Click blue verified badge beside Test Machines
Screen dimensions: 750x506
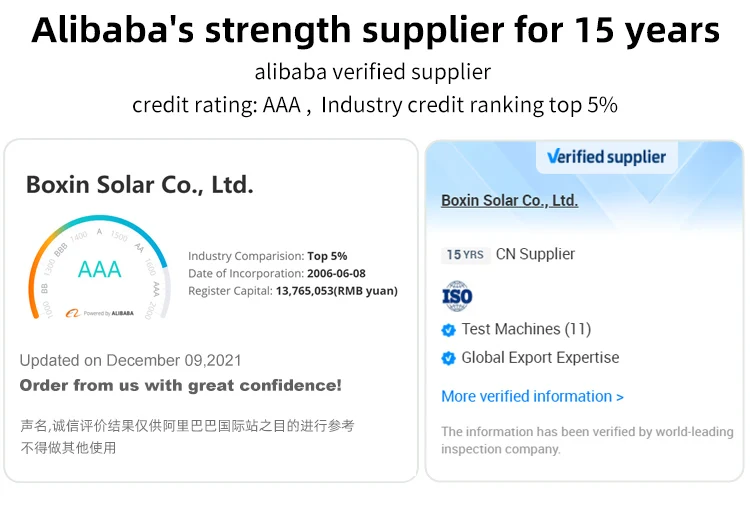coord(449,330)
